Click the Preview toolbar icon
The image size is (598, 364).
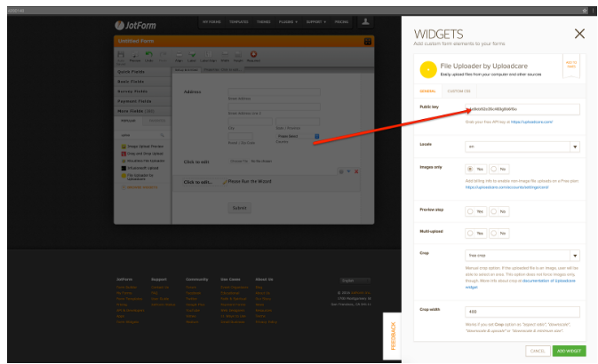[x=135, y=54]
